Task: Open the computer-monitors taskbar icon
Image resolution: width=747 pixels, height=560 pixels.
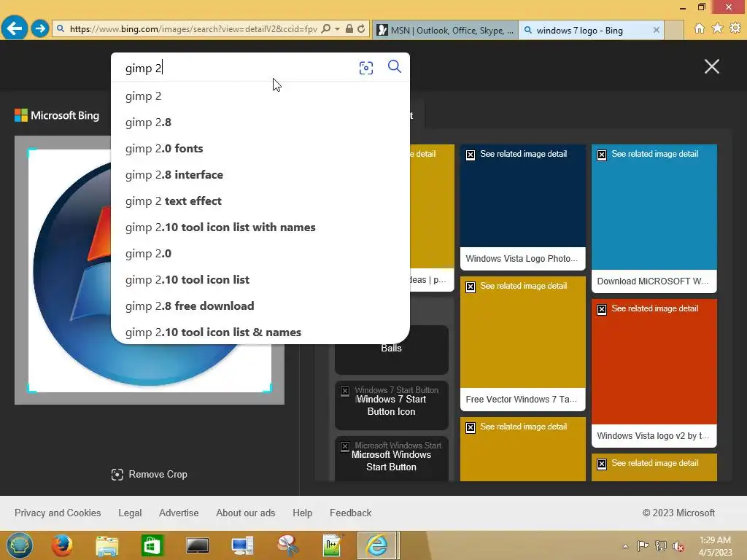Action: pos(242,546)
